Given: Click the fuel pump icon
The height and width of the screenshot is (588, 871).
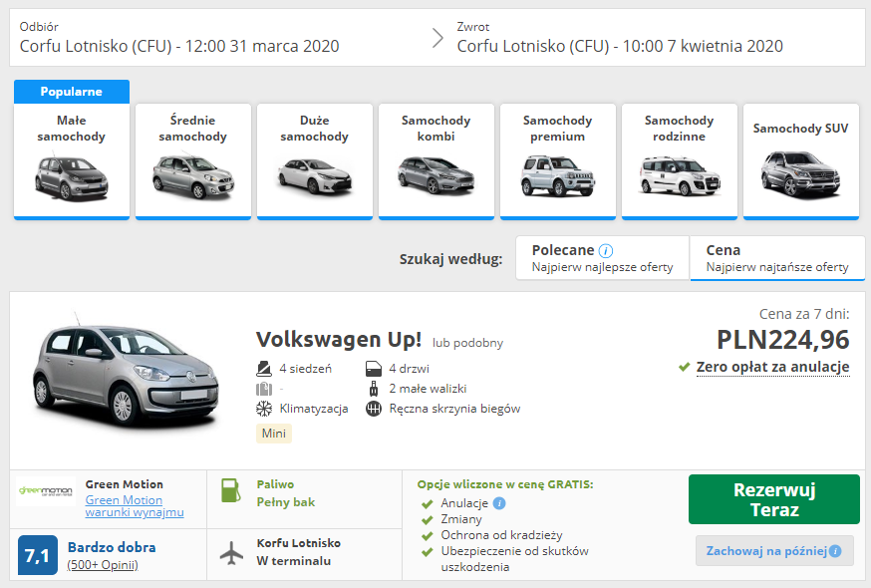Looking at the screenshot, I should point(230,492).
